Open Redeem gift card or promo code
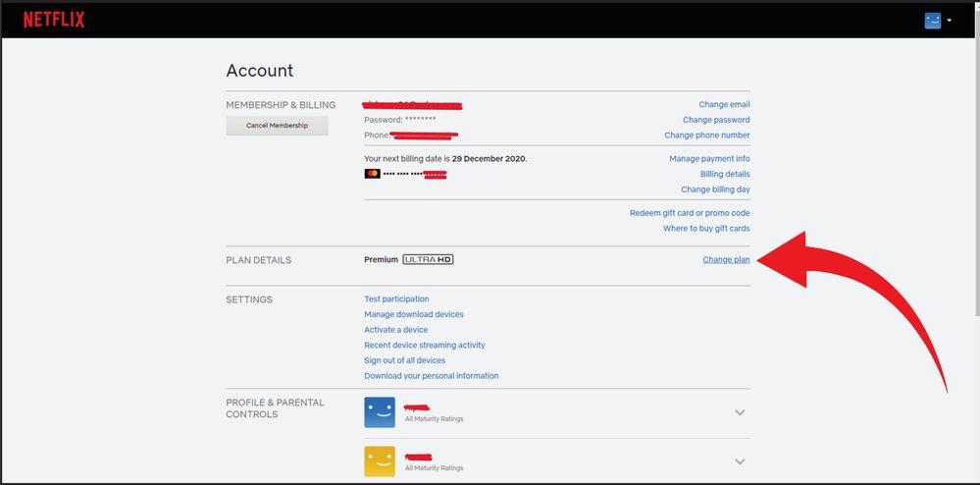The width and height of the screenshot is (980, 485). [690, 213]
